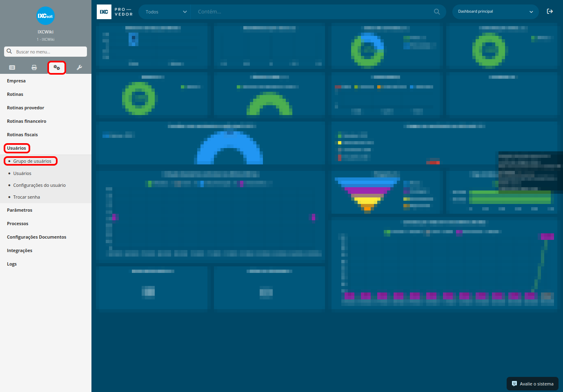Image resolution: width=563 pixels, height=392 pixels.
Task: Expand the Parâmetros menu
Action: [20, 210]
